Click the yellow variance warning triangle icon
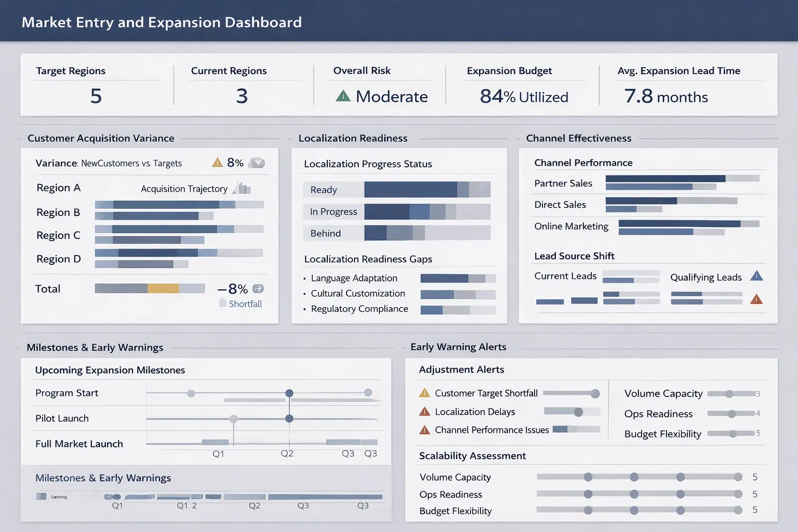Screen dimensions: 798x532 pos(217,163)
